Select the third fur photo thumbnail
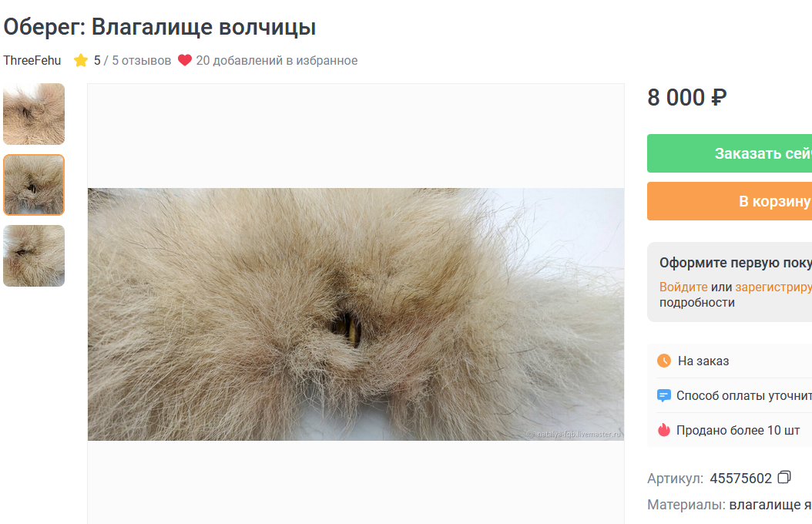The width and height of the screenshot is (812, 524). [x=34, y=256]
